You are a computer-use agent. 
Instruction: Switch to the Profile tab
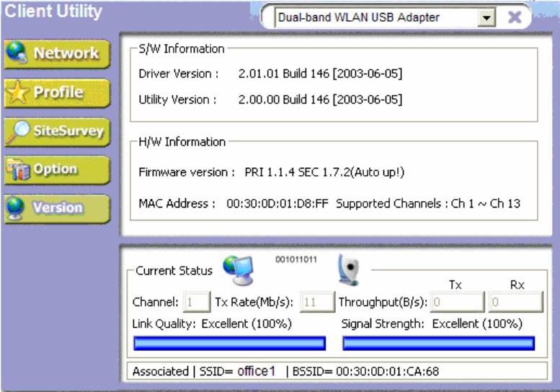(x=57, y=93)
